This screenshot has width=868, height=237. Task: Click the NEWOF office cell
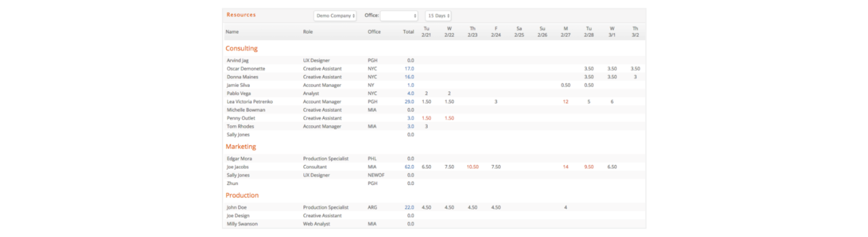pyautogui.click(x=376, y=175)
